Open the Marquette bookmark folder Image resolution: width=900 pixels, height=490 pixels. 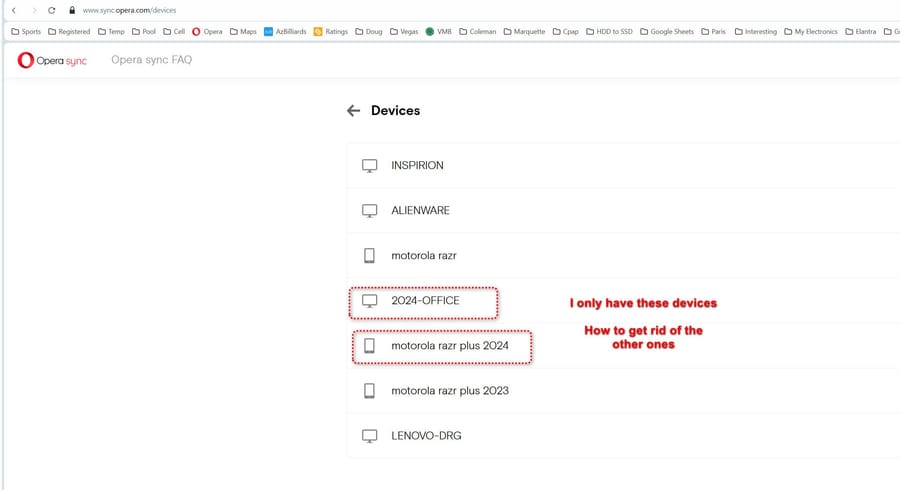[x=525, y=32]
